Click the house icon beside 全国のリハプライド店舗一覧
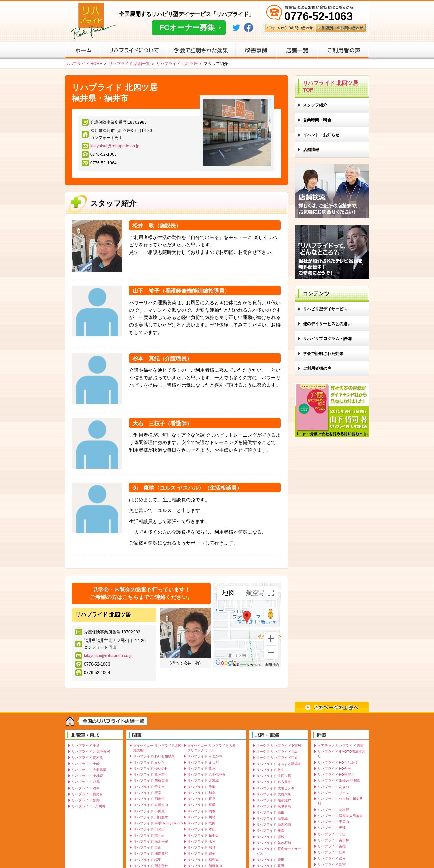 70,721
